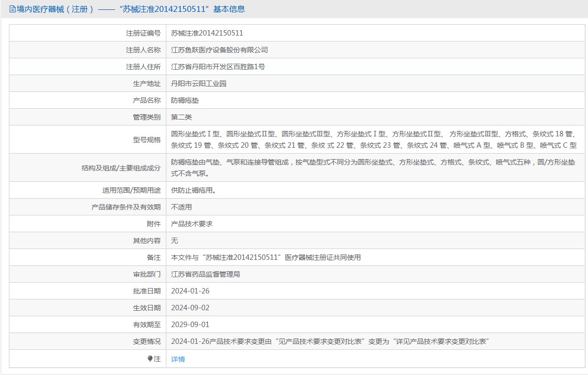The height and width of the screenshot is (375, 588).
Task: Click registrant address 江苏省丹阳市开发区百胜路1号
Action: point(218,67)
